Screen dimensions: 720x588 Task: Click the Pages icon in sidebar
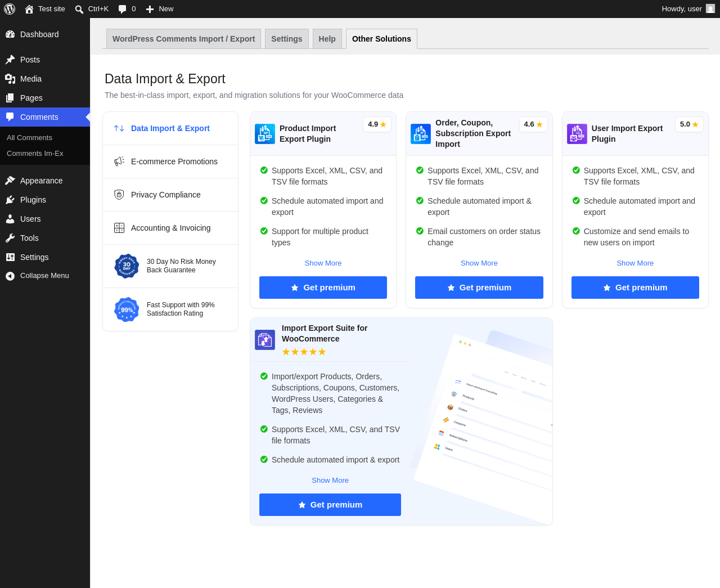pos(10,98)
